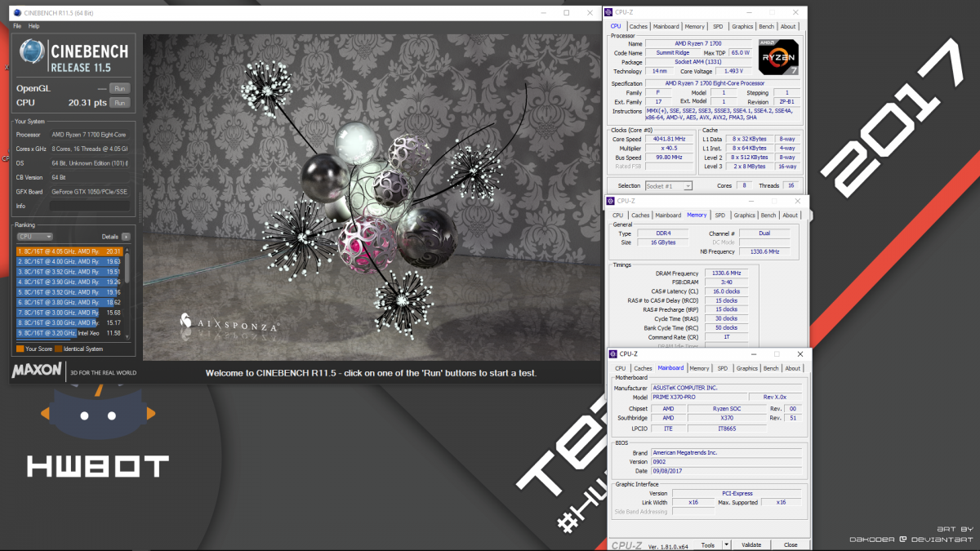Open the CPU ranking type dropdown
The width and height of the screenshot is (980, 551).
tap(35, 237)
